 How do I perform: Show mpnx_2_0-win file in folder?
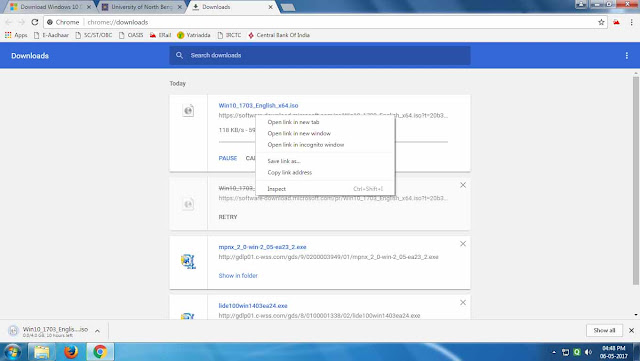(x=238, y=276)
